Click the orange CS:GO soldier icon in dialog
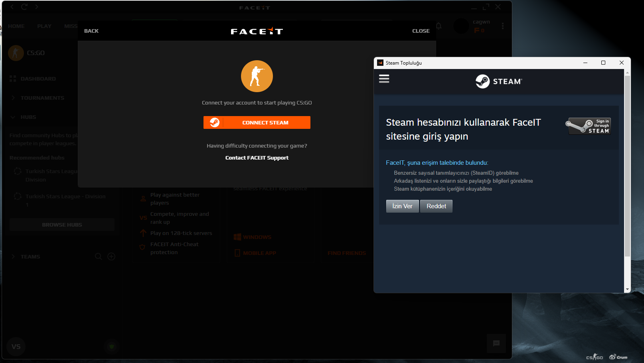The image size is (644, 363). [257, 76]
